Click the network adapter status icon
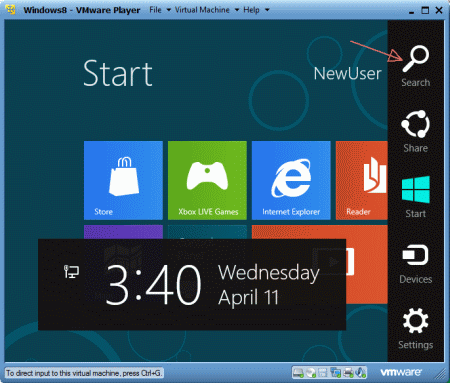Image resolution: width=450 pixels, height=383 pixels. click(335, 372)
